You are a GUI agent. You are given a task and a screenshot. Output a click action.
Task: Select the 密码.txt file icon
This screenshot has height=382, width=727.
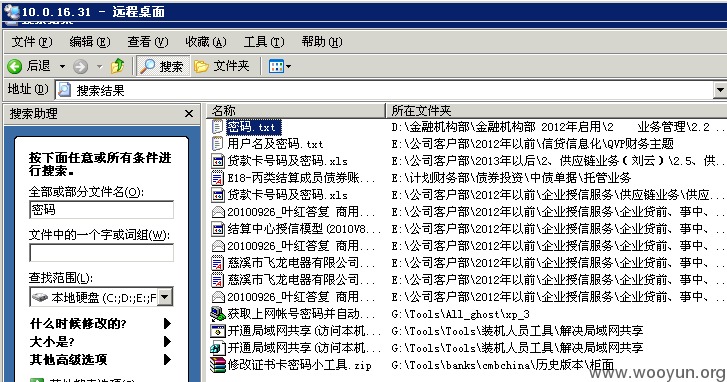pos(217,127)
